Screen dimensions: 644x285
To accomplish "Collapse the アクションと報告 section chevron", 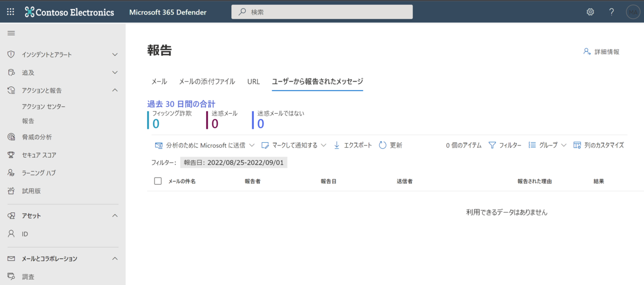I will coord(115,90).
